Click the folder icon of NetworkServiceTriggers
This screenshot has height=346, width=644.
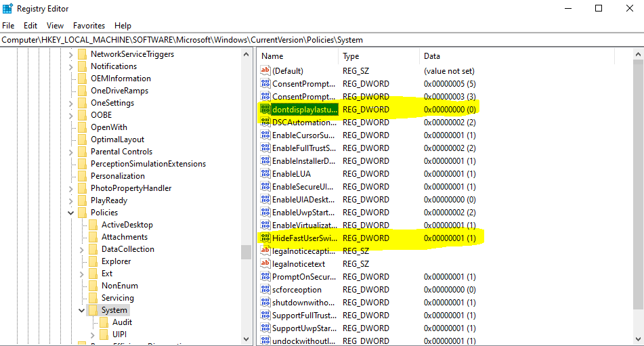pyautogui.click(x=82, y=54)
